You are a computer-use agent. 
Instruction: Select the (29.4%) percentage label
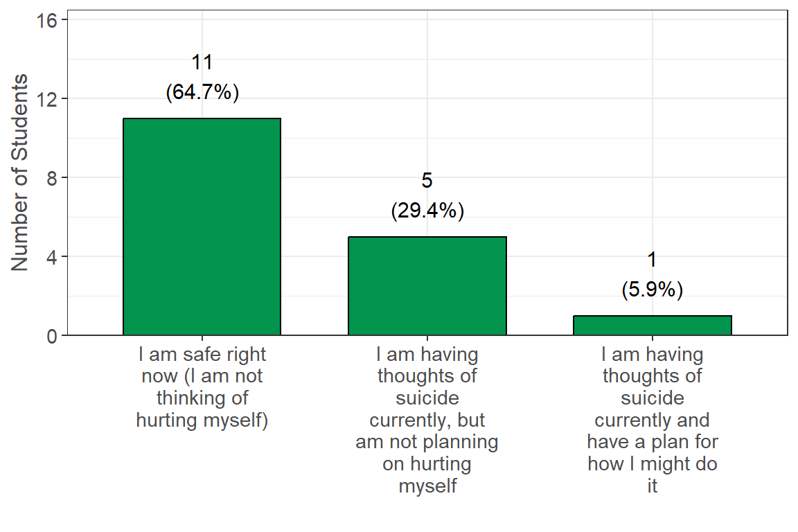[427, 211]
